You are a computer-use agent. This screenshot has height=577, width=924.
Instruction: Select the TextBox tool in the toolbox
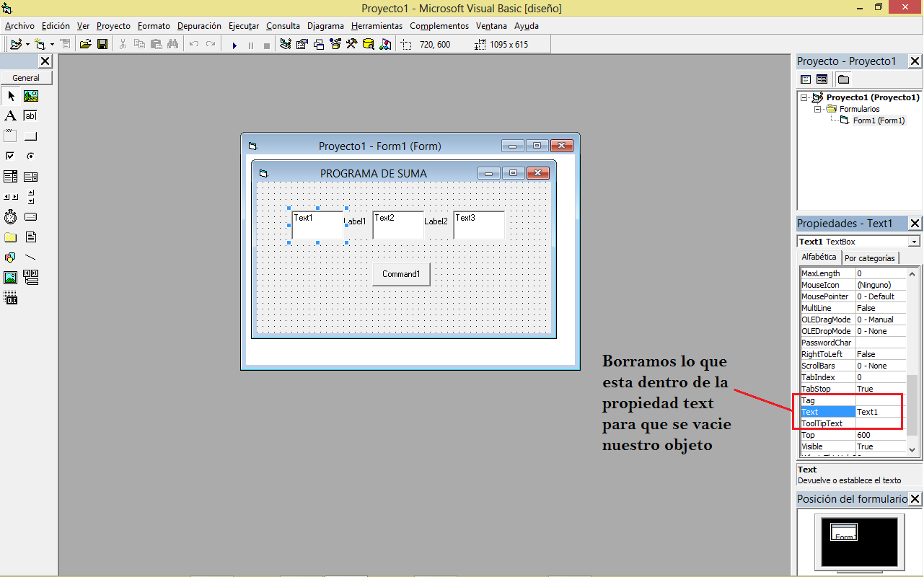click(x=30, y=115)
